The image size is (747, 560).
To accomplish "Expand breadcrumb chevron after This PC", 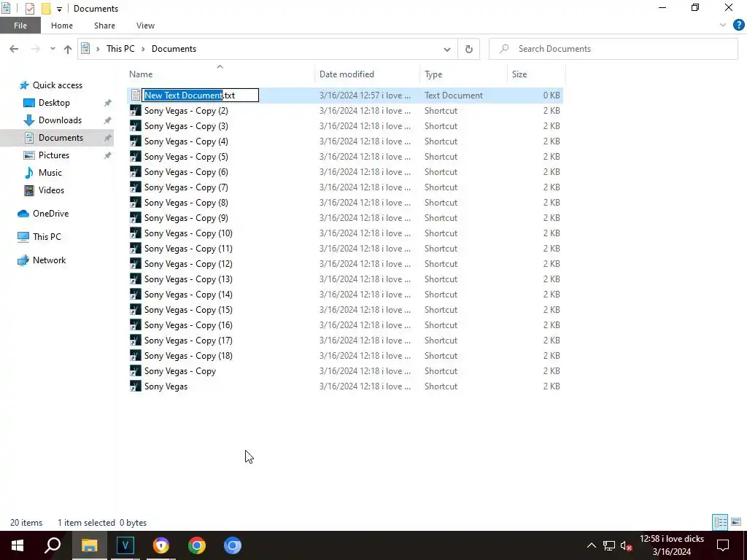I will pos(143,49).
